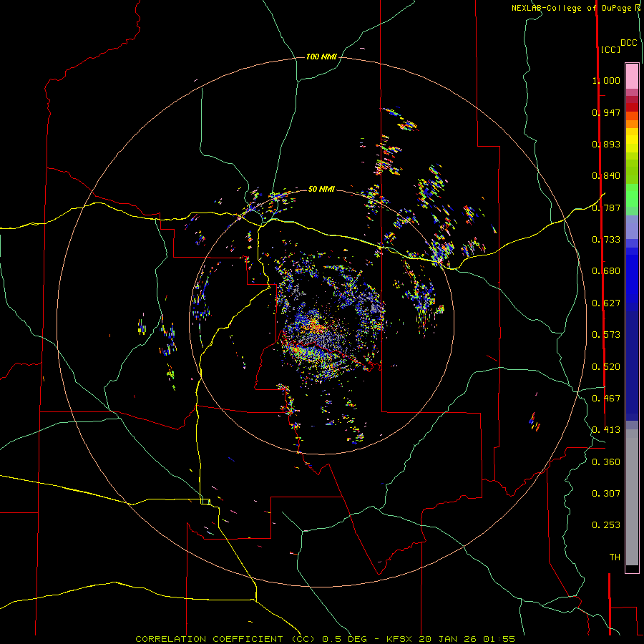
Task: Select the 0.680 legend value
Action: point(606,271)
